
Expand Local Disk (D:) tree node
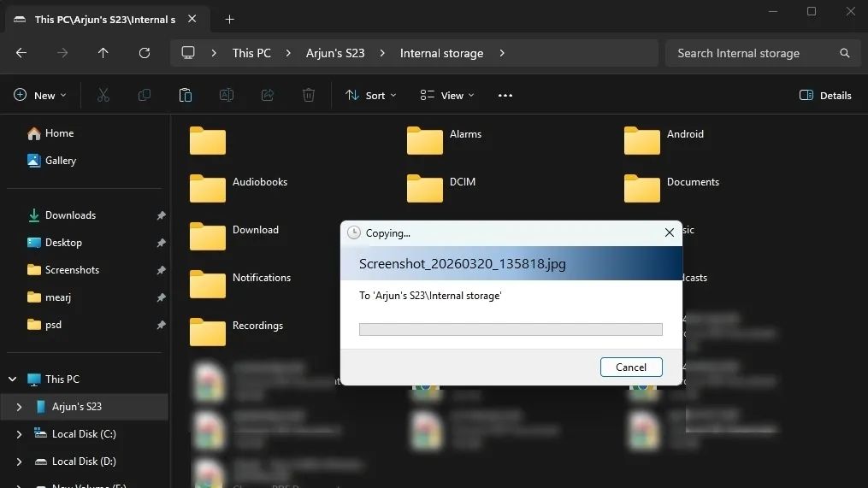(19, 462)
